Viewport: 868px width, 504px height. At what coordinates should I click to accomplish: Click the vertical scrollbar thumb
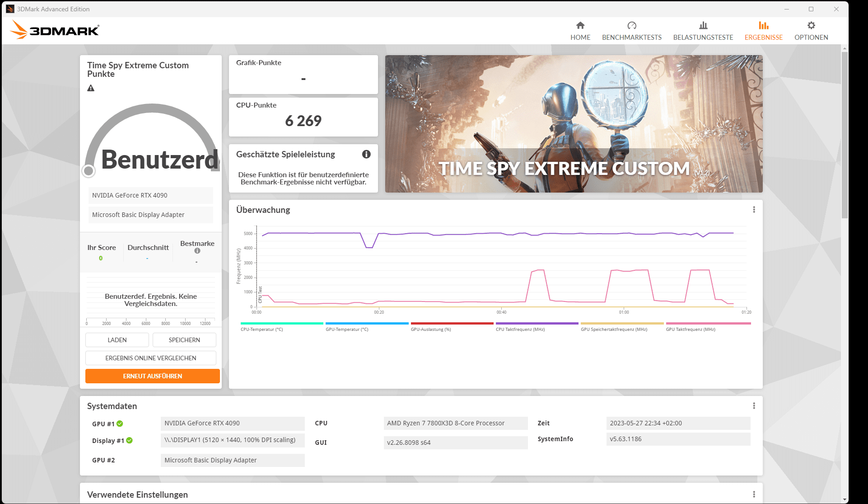tap(845, 135)
